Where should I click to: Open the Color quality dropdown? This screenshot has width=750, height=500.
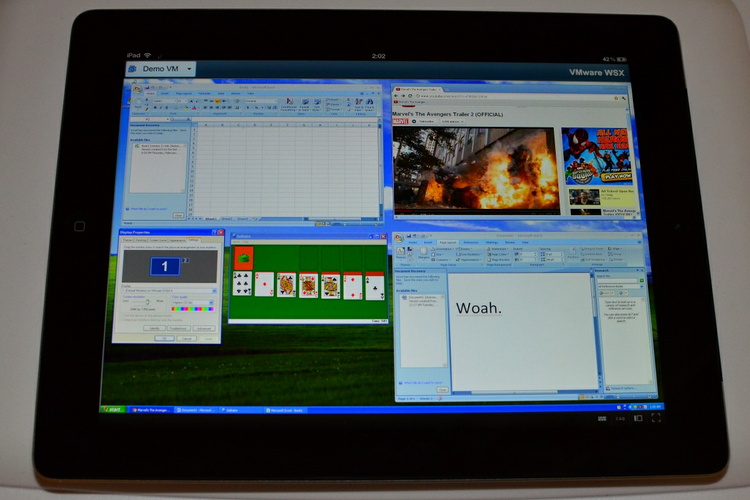(212, 302)
